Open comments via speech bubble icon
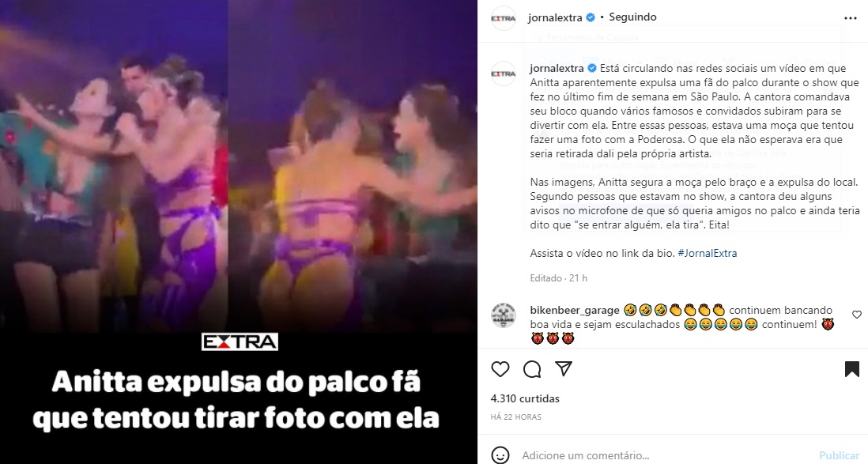 click(532, 369)
